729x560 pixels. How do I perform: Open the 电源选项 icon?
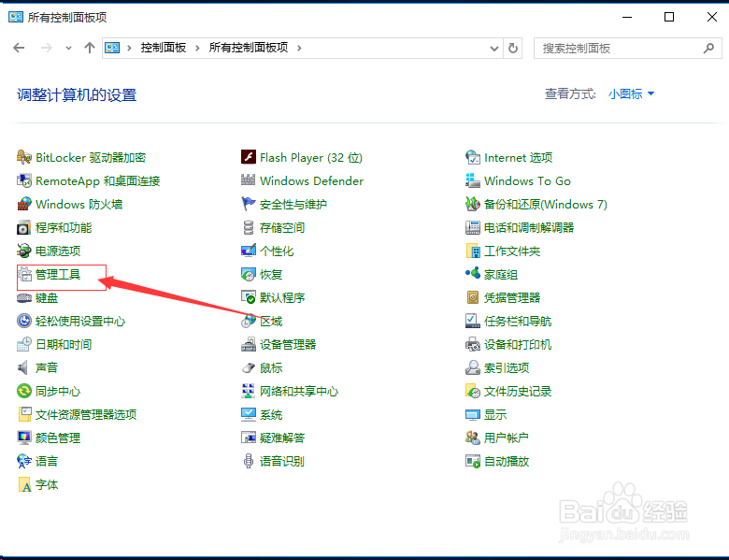(x=23, y=251)
